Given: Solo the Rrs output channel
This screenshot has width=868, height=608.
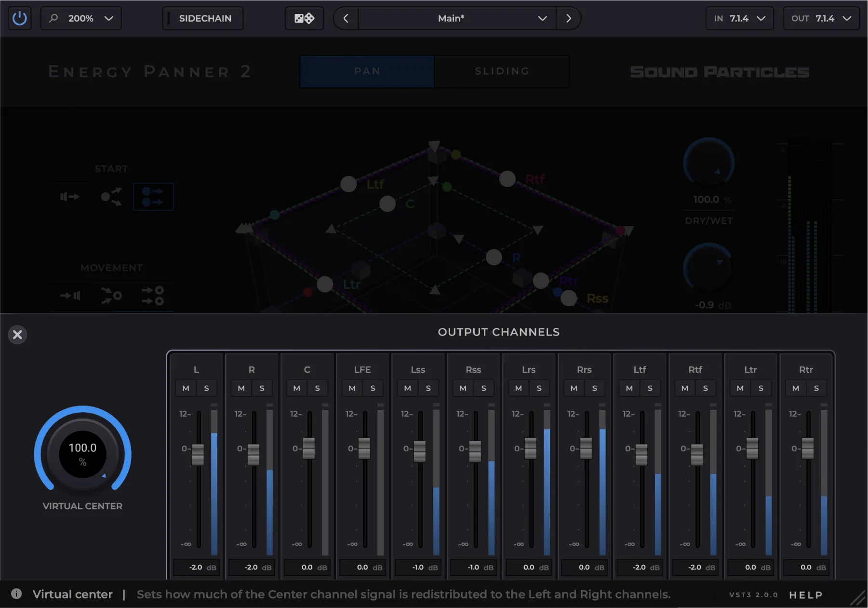Looking at the screenshot, I should (595, 388).
